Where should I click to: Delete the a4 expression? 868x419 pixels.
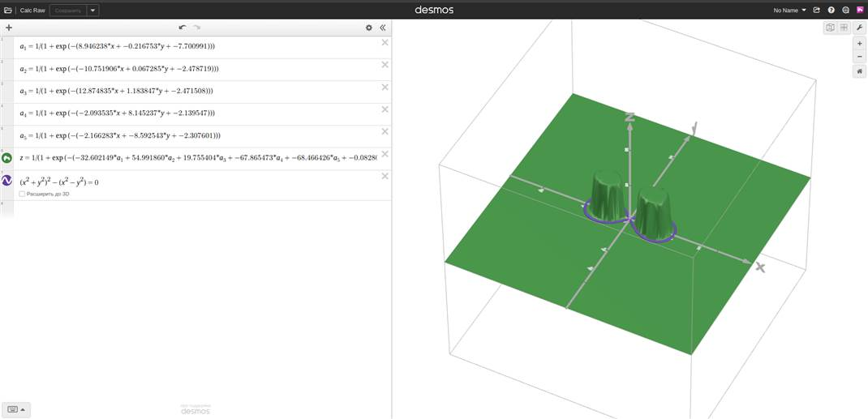385,109
